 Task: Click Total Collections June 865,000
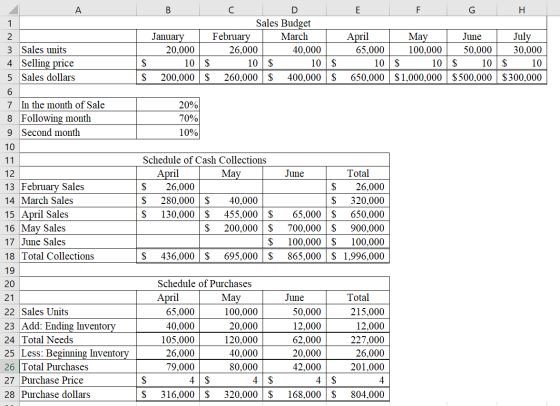(294, 256)
